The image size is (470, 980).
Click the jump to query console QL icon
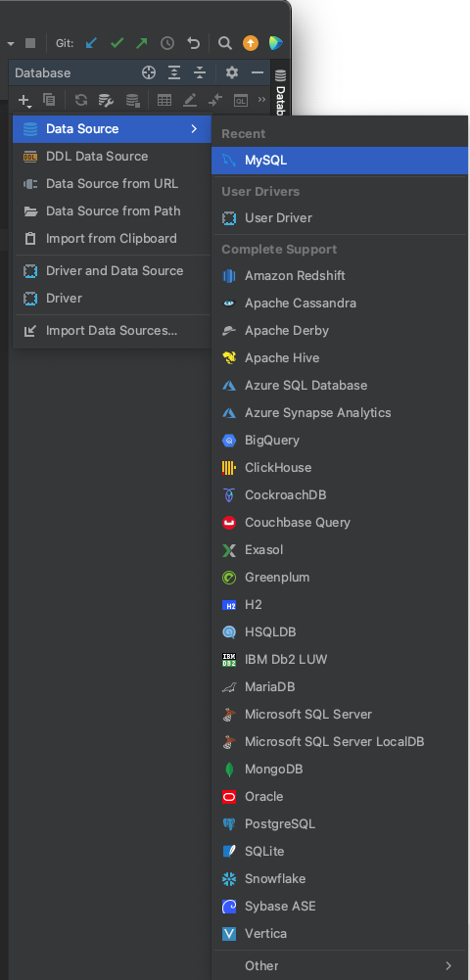pyautogui.click(x=241, y=100)
